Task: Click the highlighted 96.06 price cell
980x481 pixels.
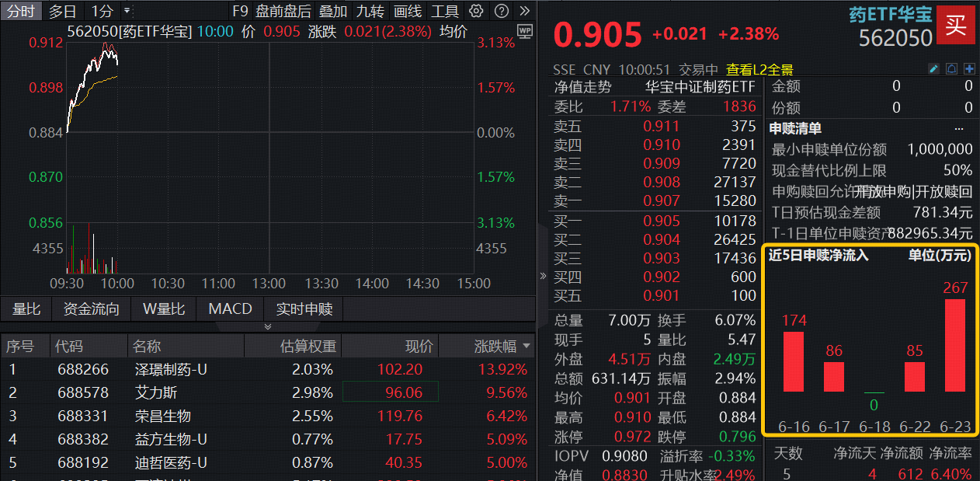Action: [x=391, y=392]
